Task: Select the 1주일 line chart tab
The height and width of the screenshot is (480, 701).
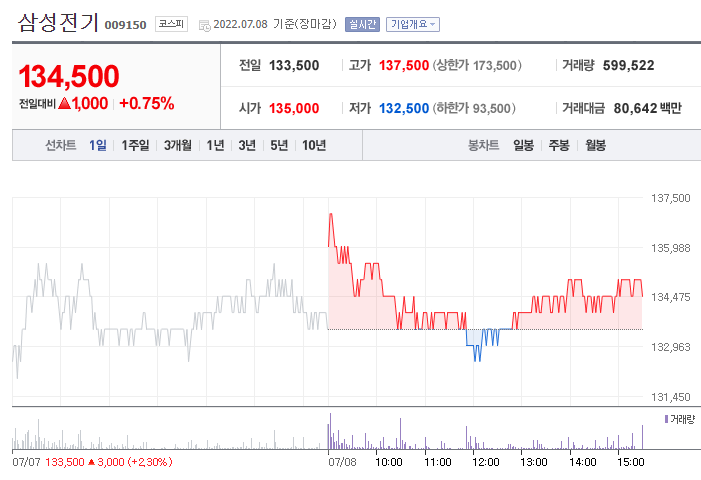Action: click(x=135, y=145)
